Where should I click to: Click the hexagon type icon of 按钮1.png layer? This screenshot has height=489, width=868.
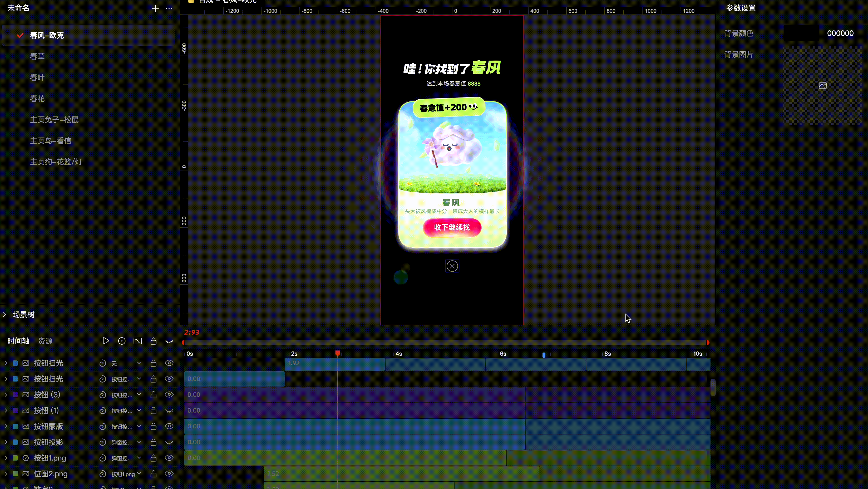click(x=26, y=458)
